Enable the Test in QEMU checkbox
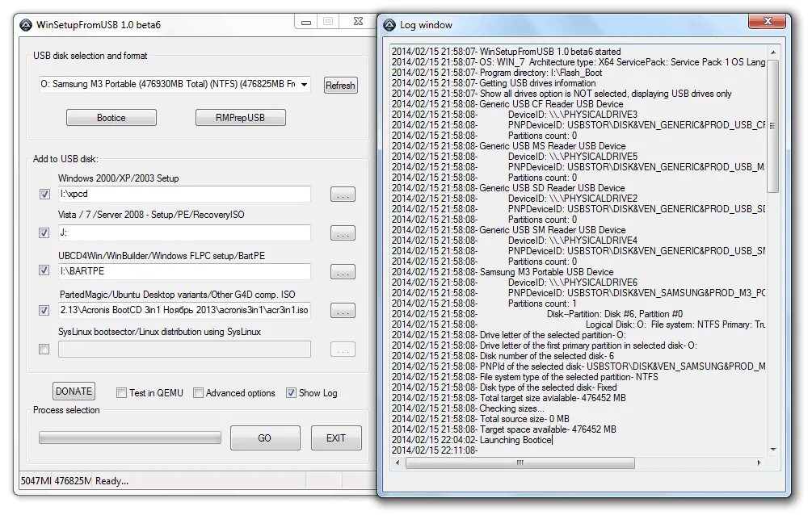 (x=122, y=393)
